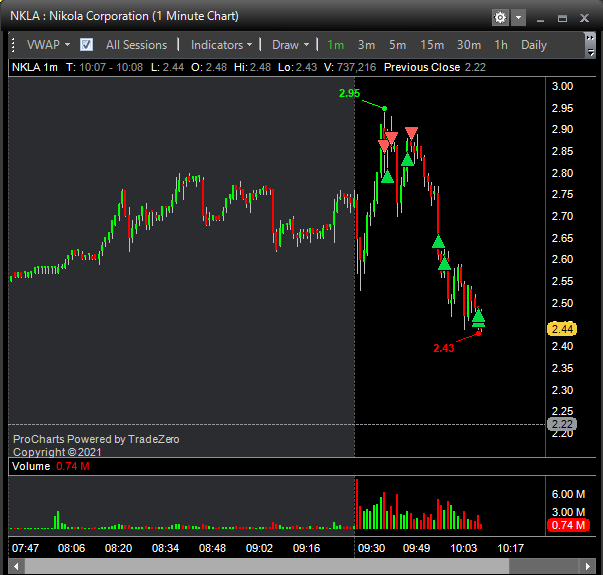Click the All Sessions label
603x575 pixels.
pos(137,45)
